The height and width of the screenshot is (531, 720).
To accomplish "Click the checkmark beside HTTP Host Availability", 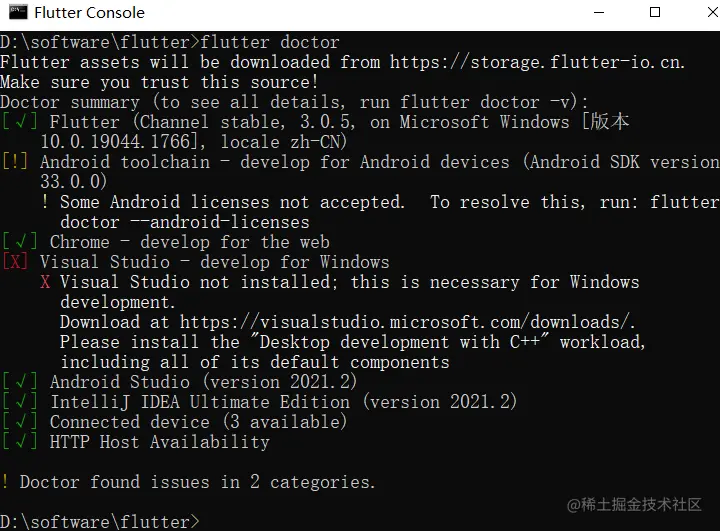I will (x=19, y=441).
